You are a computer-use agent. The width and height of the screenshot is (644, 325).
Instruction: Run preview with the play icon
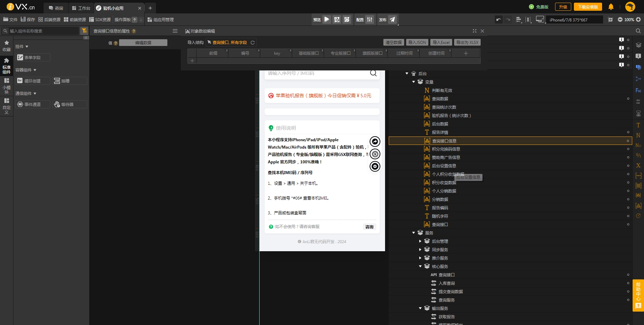pos(327,19)
